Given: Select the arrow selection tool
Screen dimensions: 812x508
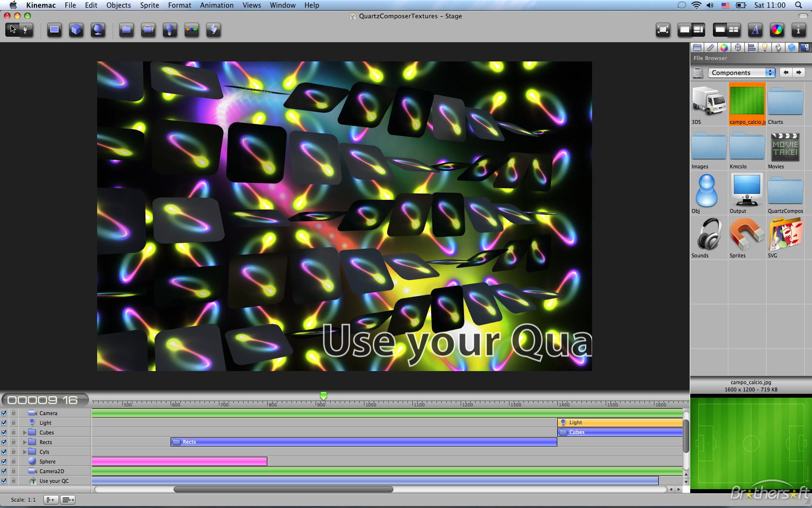Looking at the screenshot, I should coord(13,30).
